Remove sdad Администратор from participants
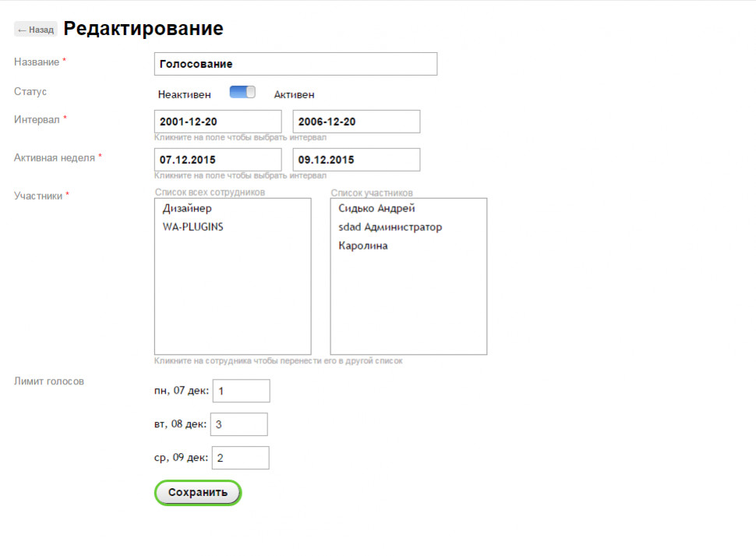 (390, 227)
